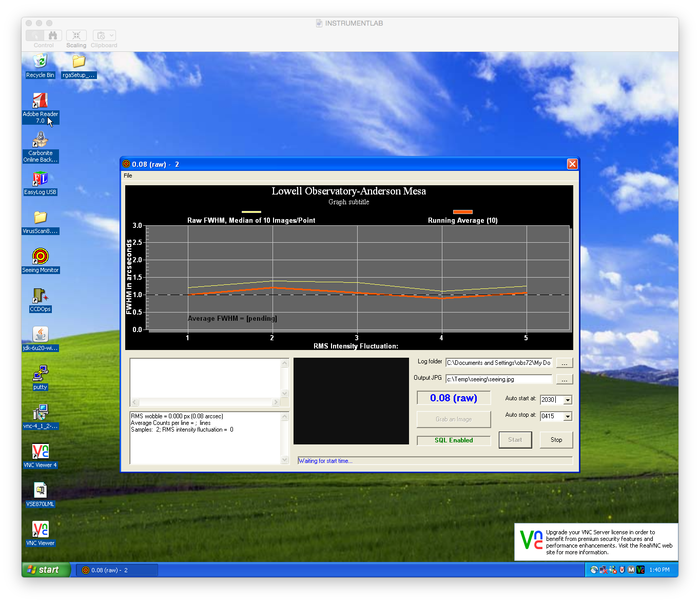700x603 pixels.
Task: Open the Clipboard dropdown in toolbar
Action: click(104, 35)
